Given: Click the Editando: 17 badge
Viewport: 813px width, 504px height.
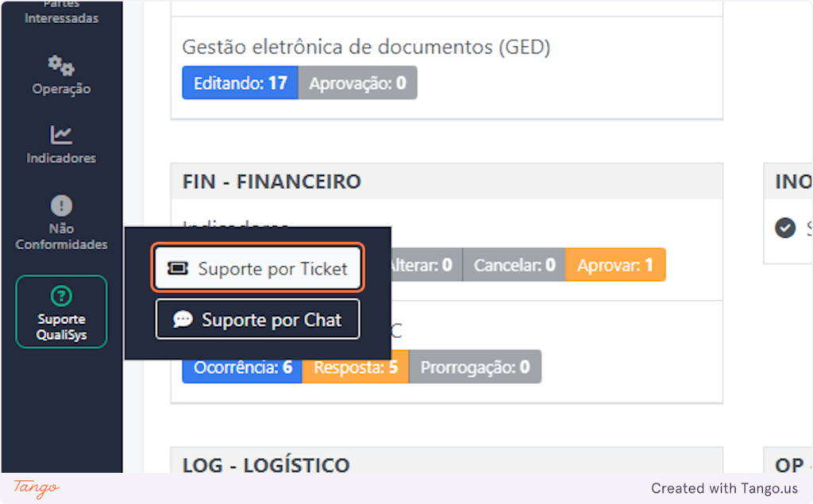Looking at the screenshot, I should point(240,83).
